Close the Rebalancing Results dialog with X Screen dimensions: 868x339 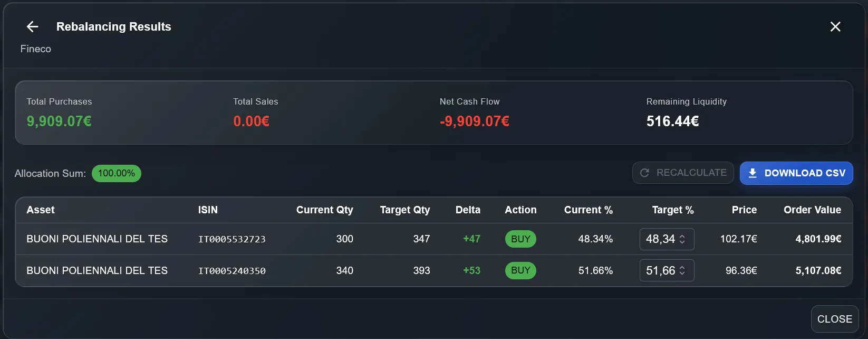coord(835,26)
